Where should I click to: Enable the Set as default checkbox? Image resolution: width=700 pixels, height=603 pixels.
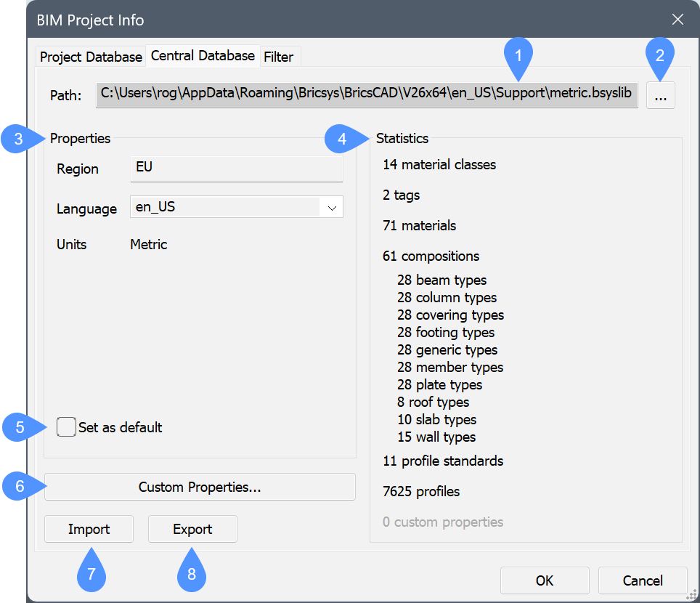tap(67, 427)
